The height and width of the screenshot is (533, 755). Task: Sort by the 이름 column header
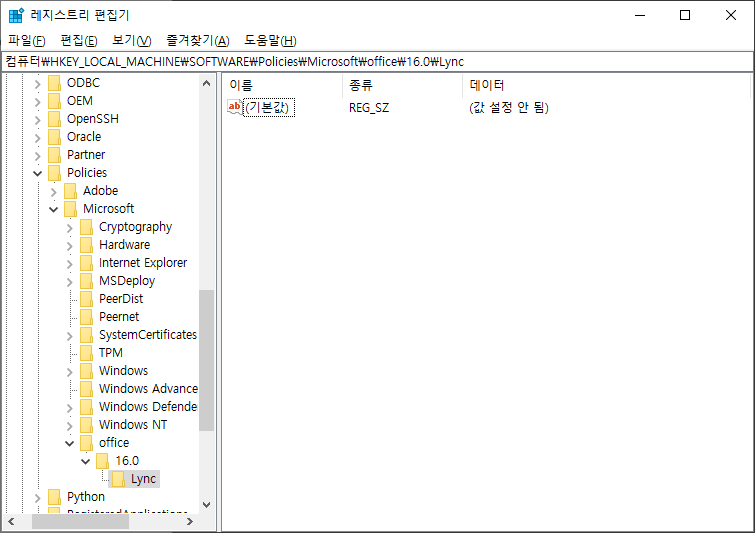tap(284, 85)
